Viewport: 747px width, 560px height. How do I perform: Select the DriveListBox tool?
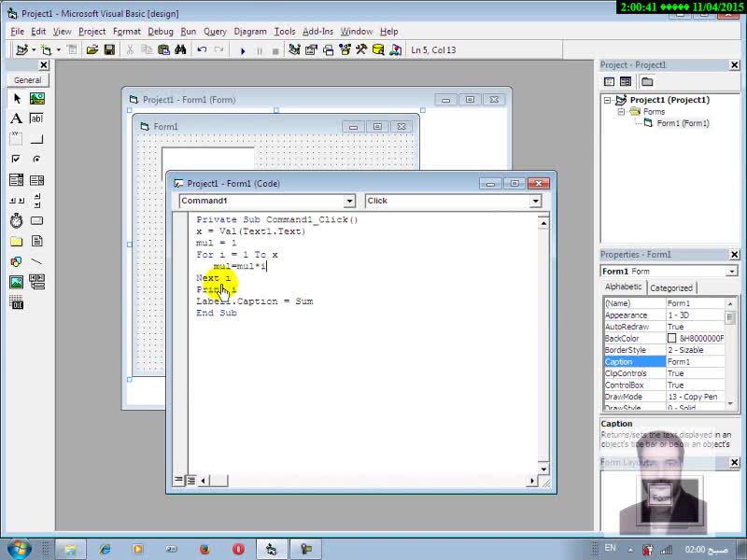36,220
